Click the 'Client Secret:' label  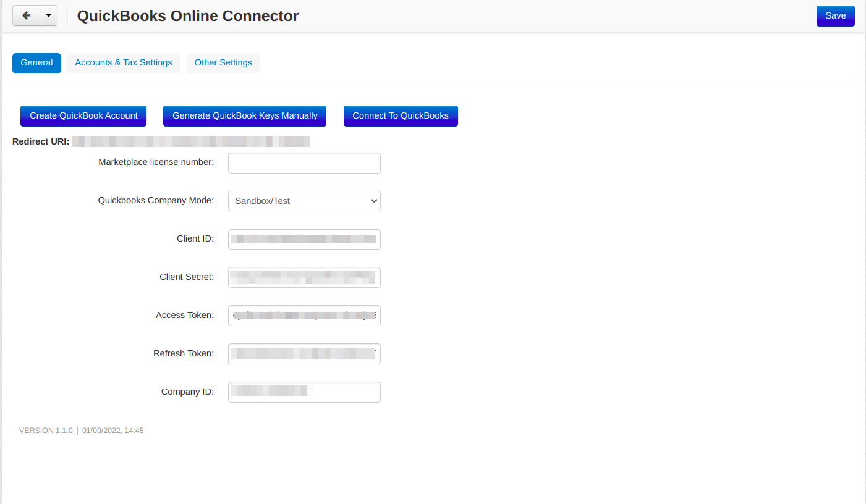(x=187, y=277)
